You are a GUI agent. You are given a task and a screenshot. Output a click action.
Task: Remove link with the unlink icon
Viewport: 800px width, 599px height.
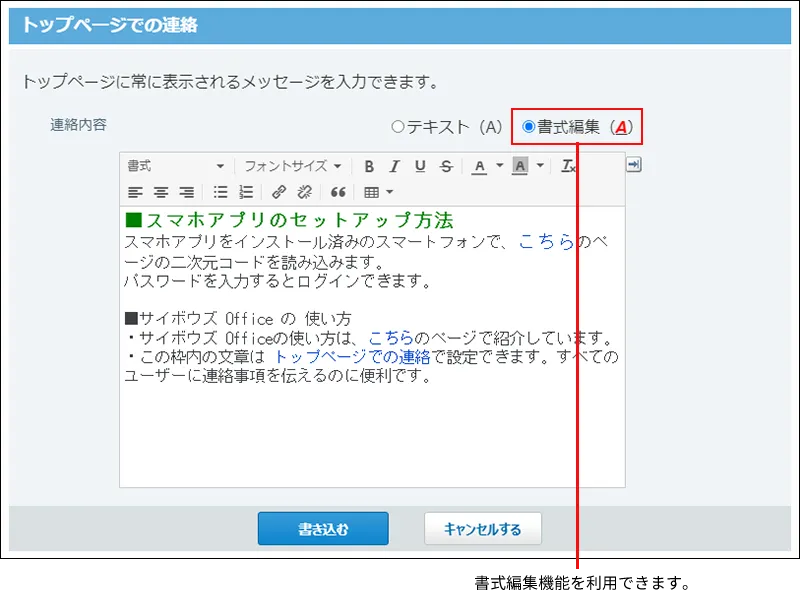click(x=305, y=192)
